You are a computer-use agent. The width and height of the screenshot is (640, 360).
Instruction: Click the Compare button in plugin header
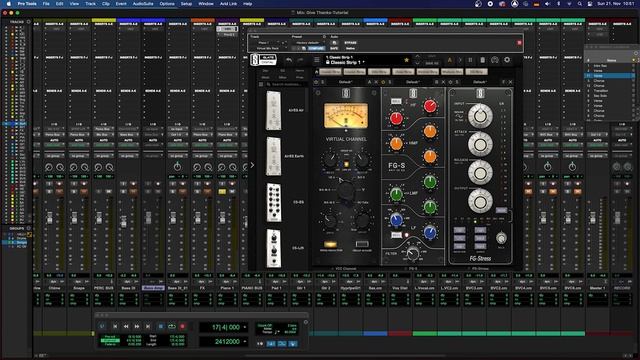click(x=316, y=48)
